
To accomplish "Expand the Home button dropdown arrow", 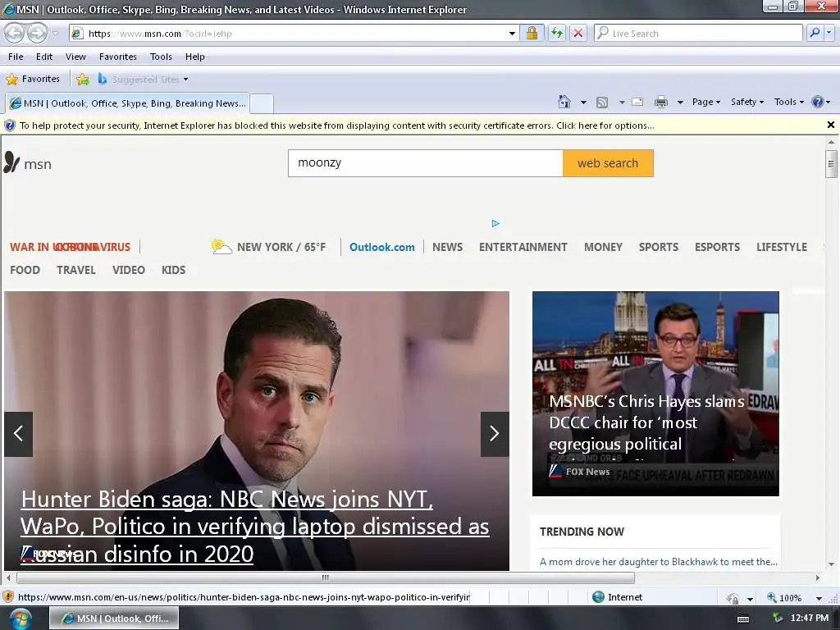I will (583, 102).
